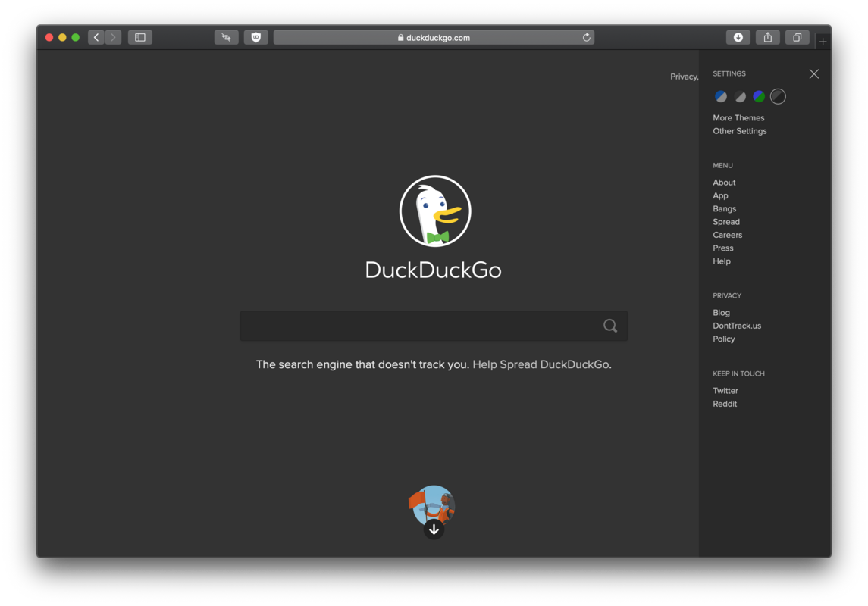Viewport: 868px width, 606px height.
Task: Close the settings side panel
Action: (813, 74)
